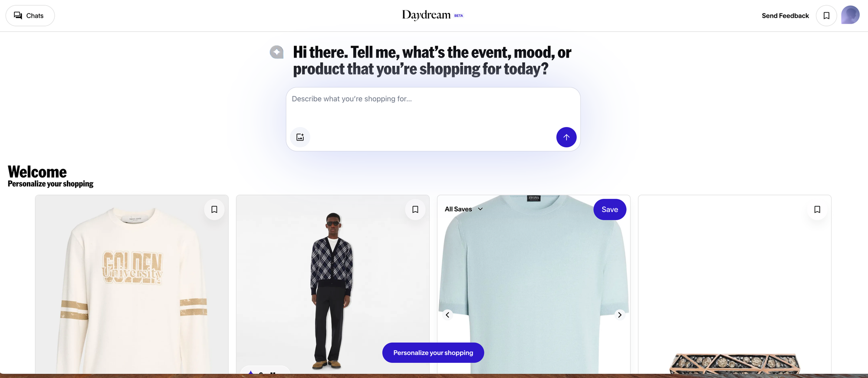
Task: Click Personalize your shopping button
Action: [x=433, y=353]
